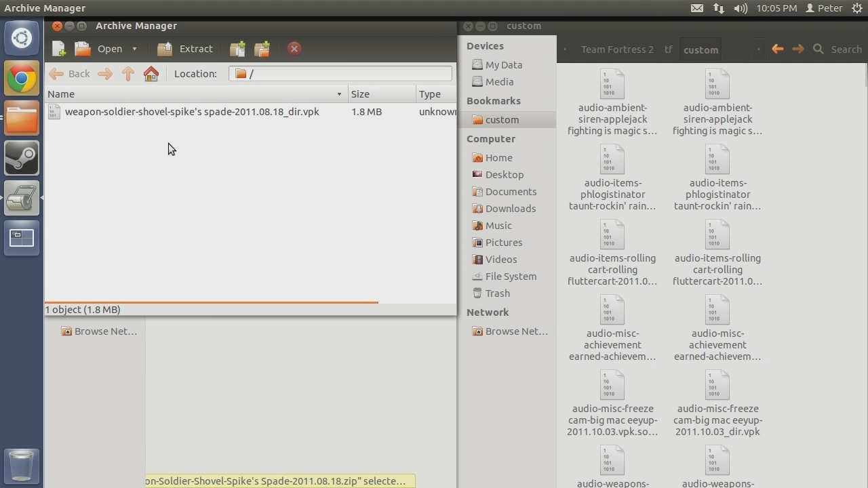The width and height of the screenshot is (868, 488).
Task: Click the Location path field
Action: (x=340, y=74)
